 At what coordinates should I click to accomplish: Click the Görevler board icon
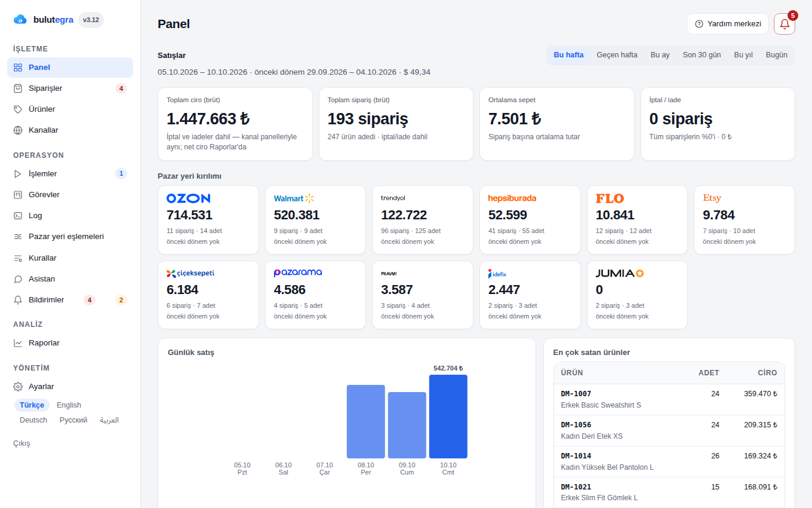click(18, 195)
